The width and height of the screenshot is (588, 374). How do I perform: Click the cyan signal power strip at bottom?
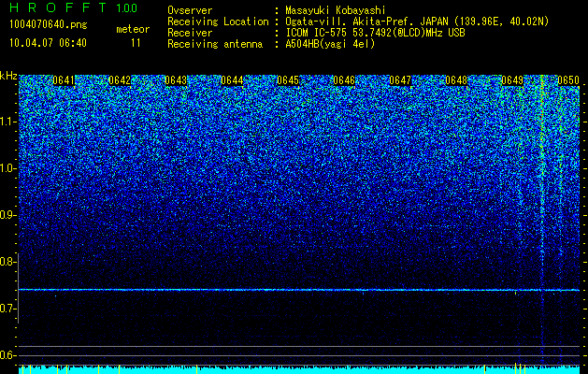[299, 370]
